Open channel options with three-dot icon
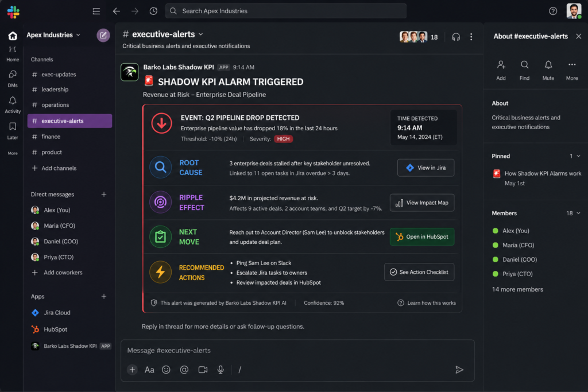Screen dimensions: 588x392 pos(471,37)
